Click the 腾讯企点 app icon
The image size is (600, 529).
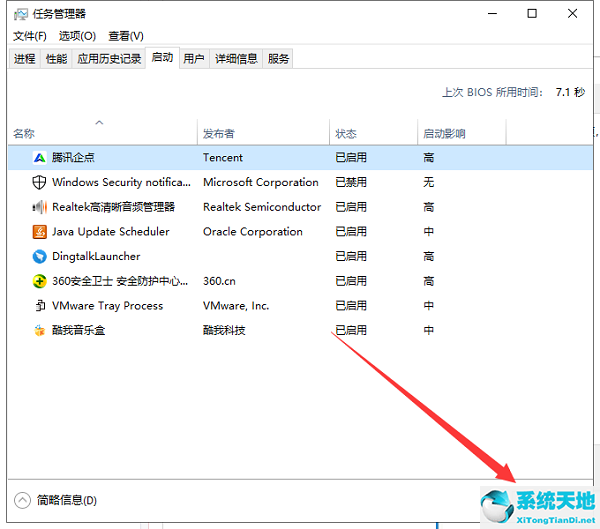coord(39,158)
